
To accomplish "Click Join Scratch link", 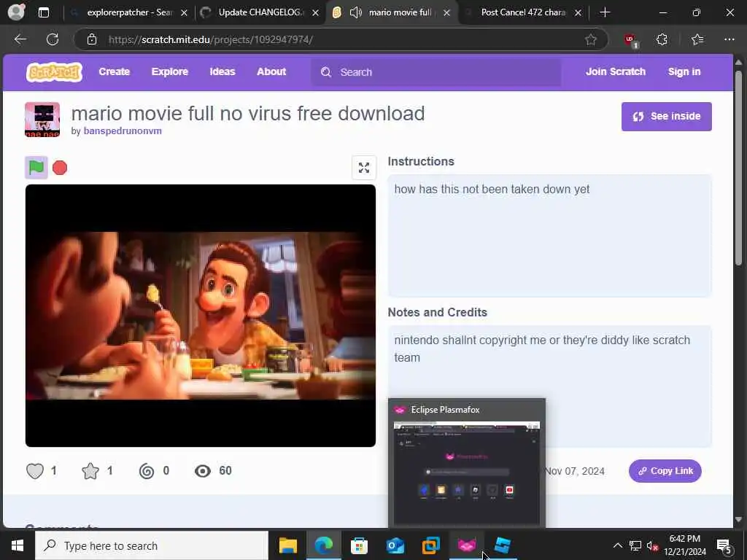I will click(x=616, y=72).
